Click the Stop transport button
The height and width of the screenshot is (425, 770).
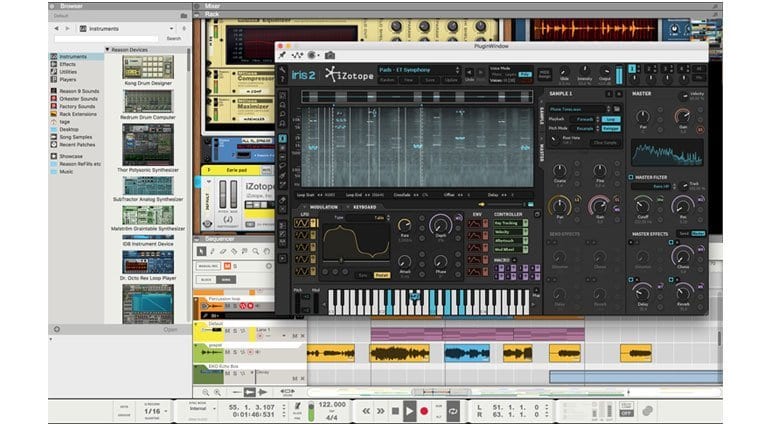(x=395, y=411)
